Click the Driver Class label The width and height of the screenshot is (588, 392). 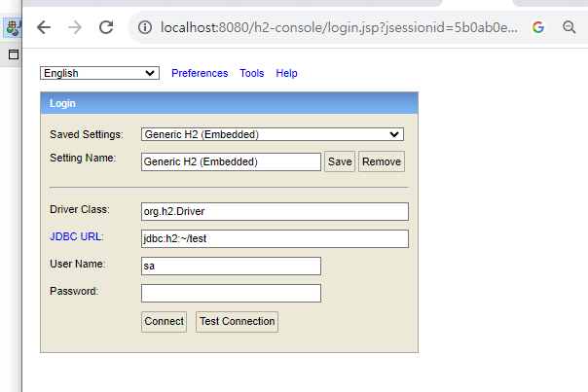click(80, 209)
